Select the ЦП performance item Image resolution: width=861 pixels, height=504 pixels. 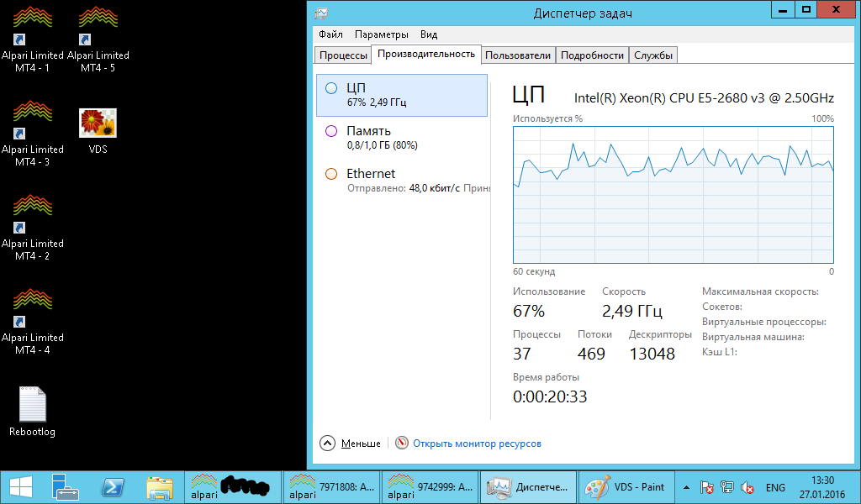click(402, 95)
